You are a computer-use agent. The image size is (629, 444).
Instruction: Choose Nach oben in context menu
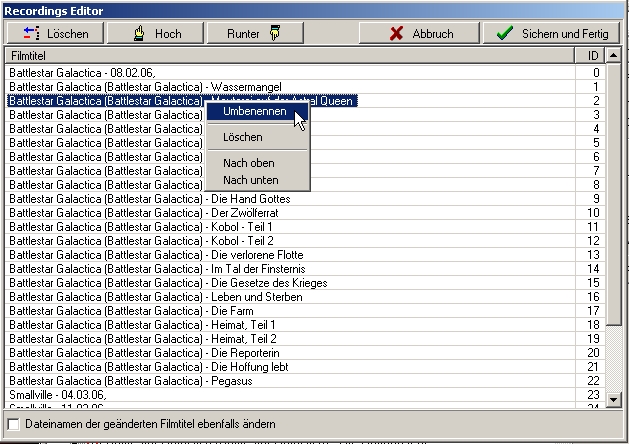(248, 163)
